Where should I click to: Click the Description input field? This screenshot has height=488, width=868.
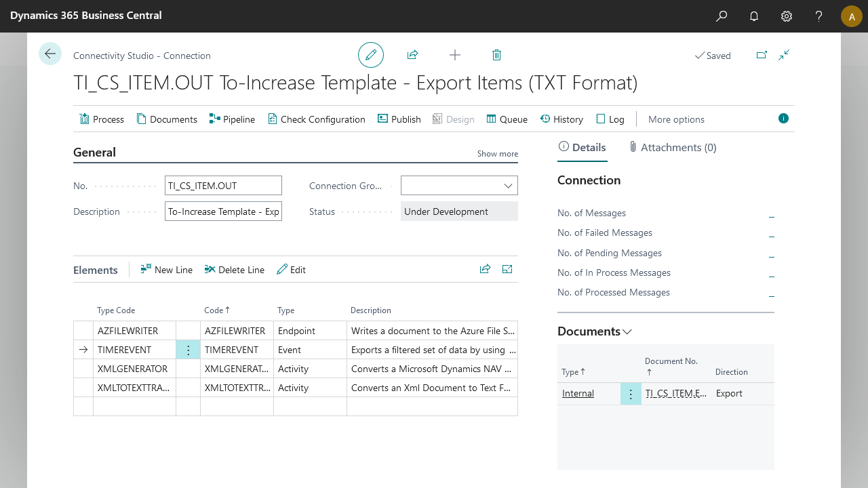[223, 211]
